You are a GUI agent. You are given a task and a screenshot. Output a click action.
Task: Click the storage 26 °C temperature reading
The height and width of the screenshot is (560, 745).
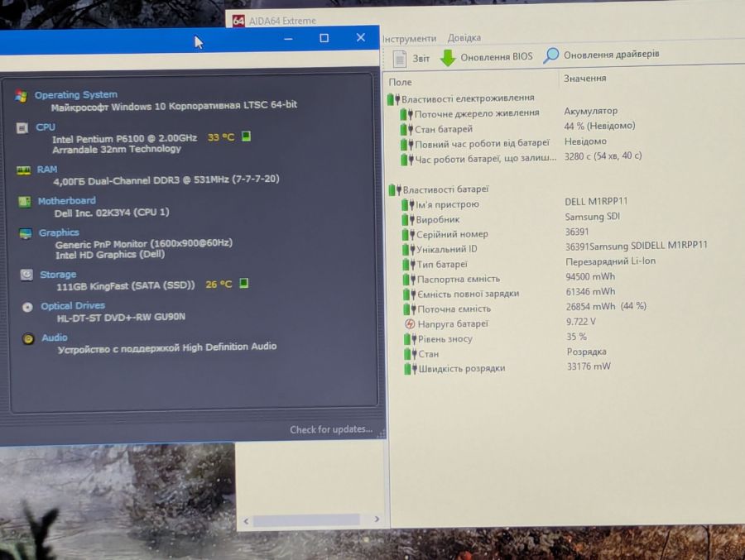[x=219, y=285]
